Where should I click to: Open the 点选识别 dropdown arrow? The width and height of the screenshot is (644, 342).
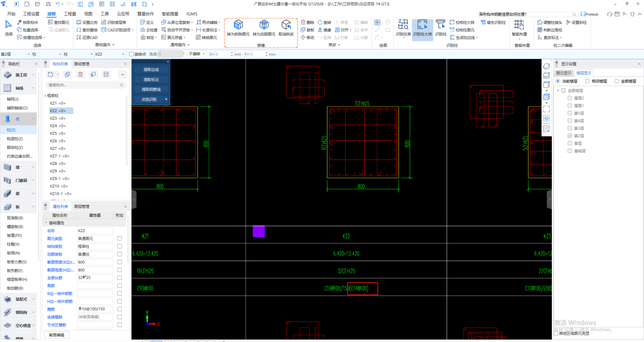tap(166, 99)
